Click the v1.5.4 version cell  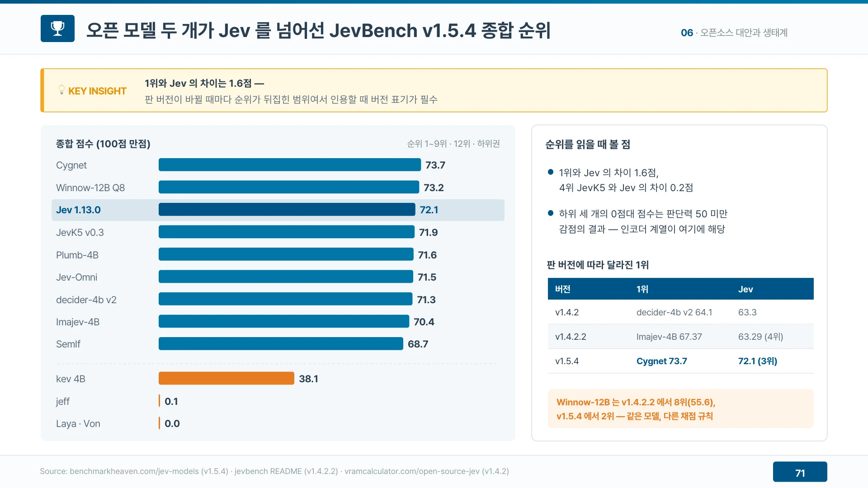567,361
